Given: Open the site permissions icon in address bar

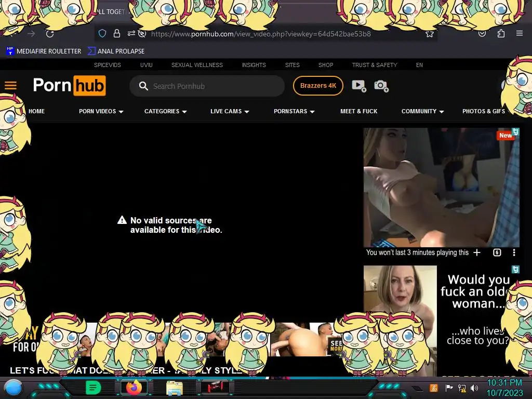Looking at the screenshot, I should 131,33.
